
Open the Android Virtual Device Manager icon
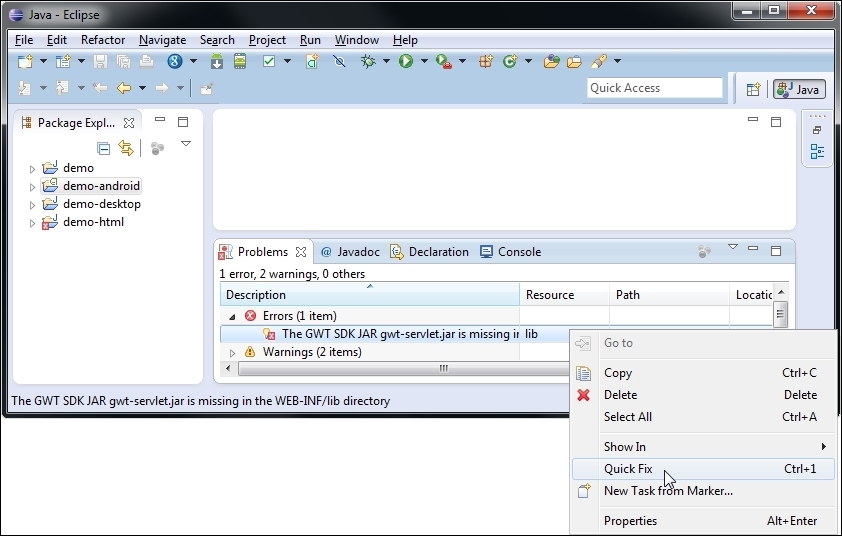[x=240, y=62]
